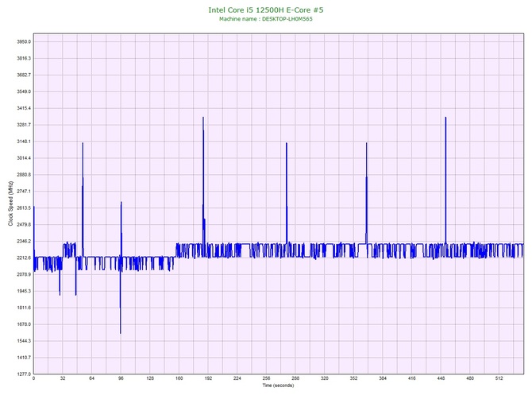Click the 32 tick on time axis
This screenshot has height=399, width=532.
(63, 378)
